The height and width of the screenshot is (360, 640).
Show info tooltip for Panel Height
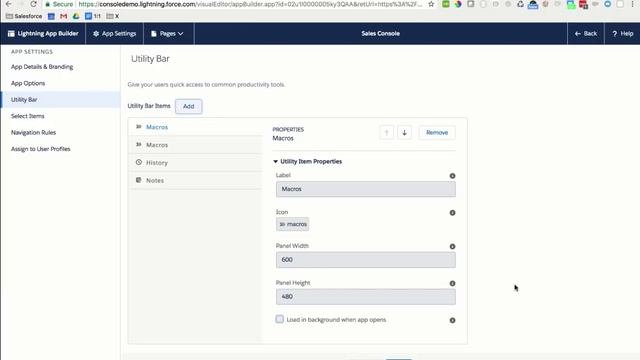[452, 283]
